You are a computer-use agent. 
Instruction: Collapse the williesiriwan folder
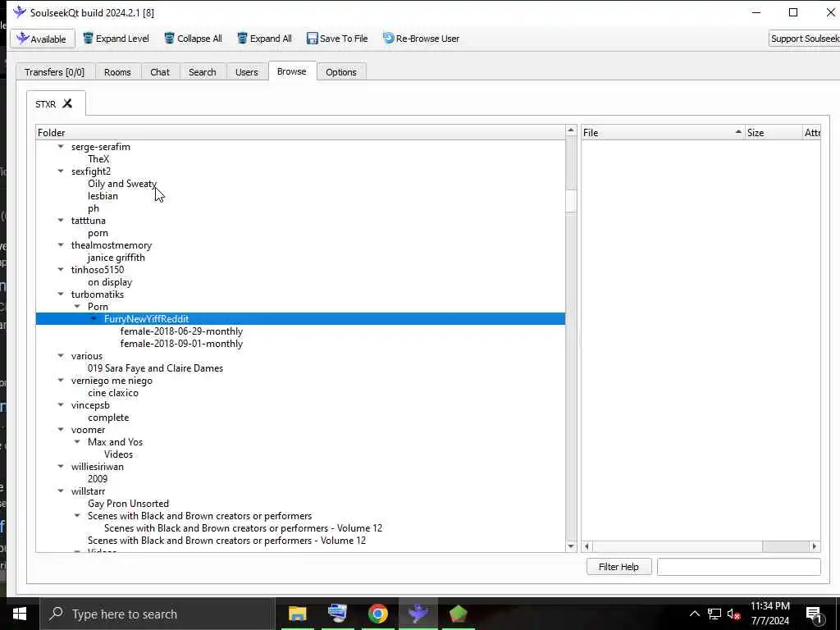[x=61, y=467]
